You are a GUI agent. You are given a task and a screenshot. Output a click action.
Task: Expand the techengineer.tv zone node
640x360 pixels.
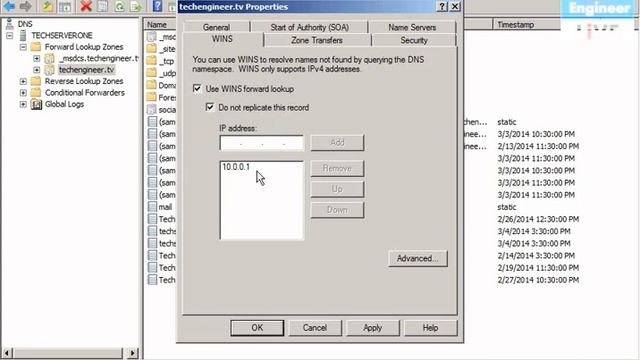(36, 70)
